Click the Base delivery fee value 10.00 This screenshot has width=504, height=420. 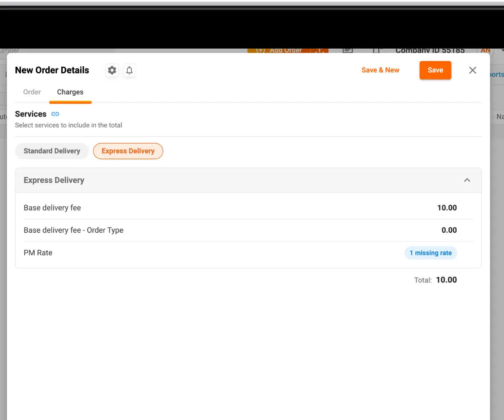tap(447, 207)
